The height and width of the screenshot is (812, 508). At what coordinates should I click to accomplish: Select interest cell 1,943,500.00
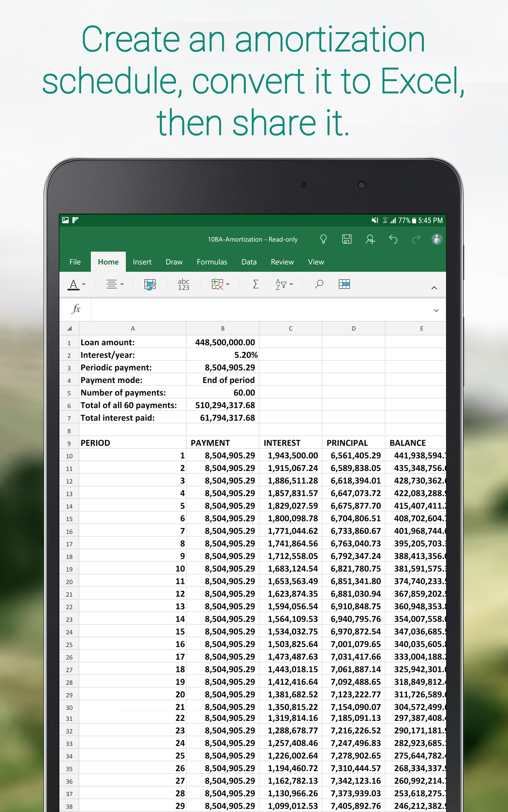[291, 455]
